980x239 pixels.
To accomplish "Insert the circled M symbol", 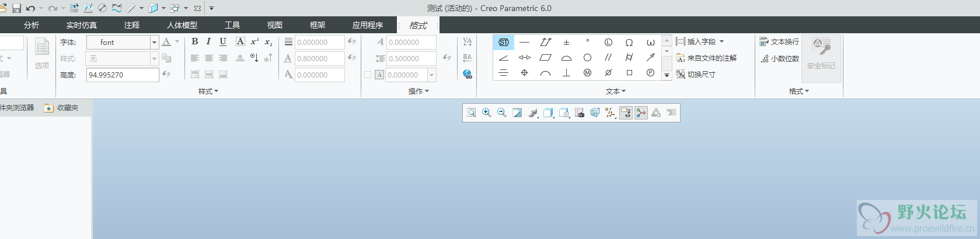I will coord(587,73).
